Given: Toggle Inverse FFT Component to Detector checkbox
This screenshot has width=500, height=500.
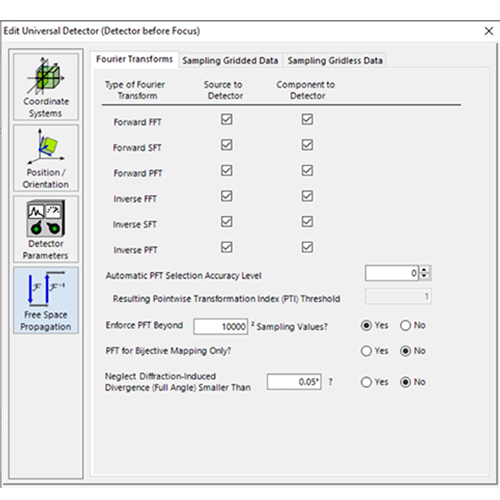Looking at the screenshot, I should [307, 196].
